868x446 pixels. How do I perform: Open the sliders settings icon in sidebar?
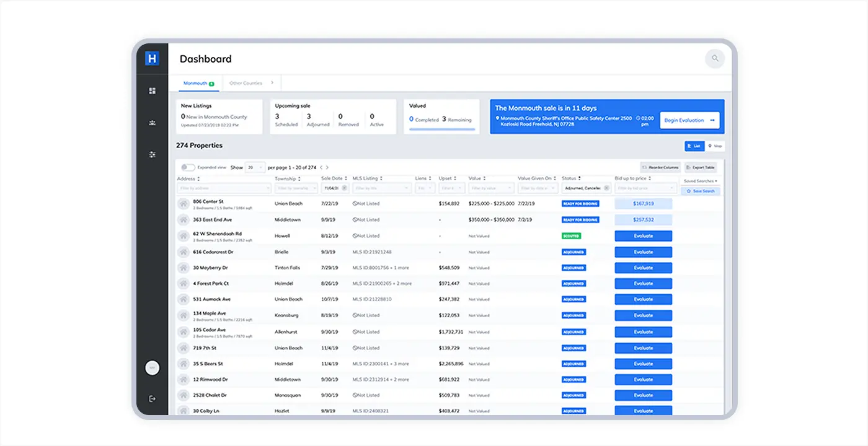click(x=153, y=154)
